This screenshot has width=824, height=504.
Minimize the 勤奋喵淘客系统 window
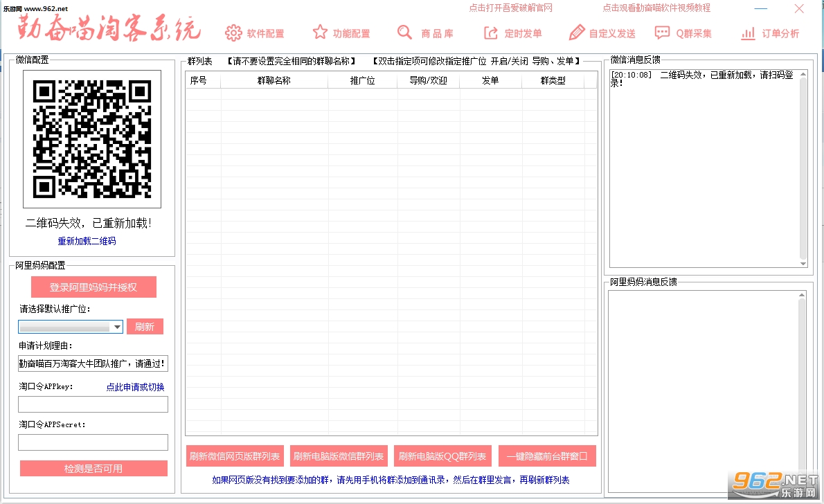click(x=760, y=8)
